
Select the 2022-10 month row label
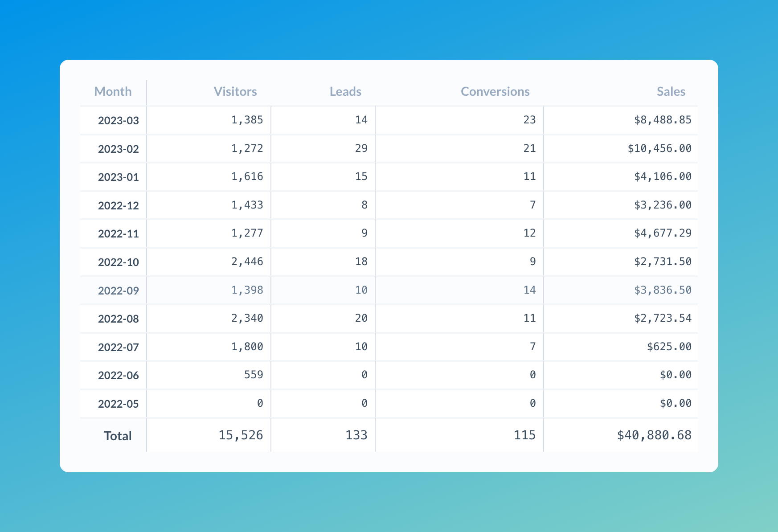[119, 262]
